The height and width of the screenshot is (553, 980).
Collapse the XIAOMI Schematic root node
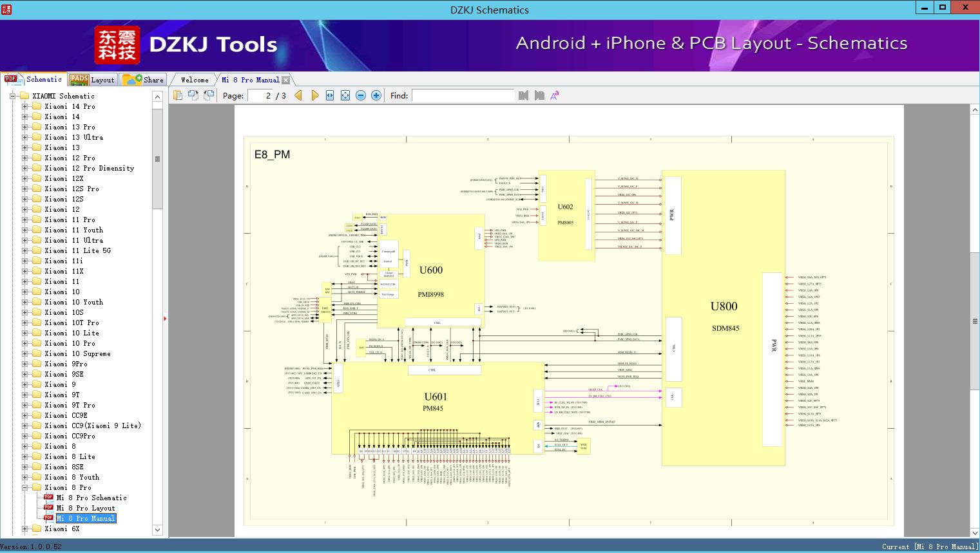click(x=13, y=96)
